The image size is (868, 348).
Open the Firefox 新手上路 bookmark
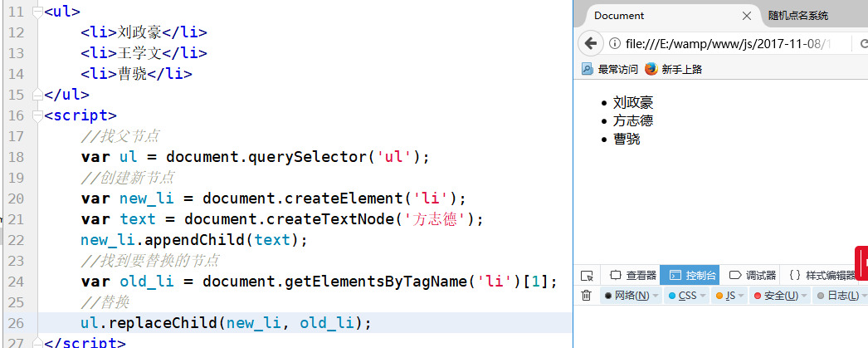673,69
